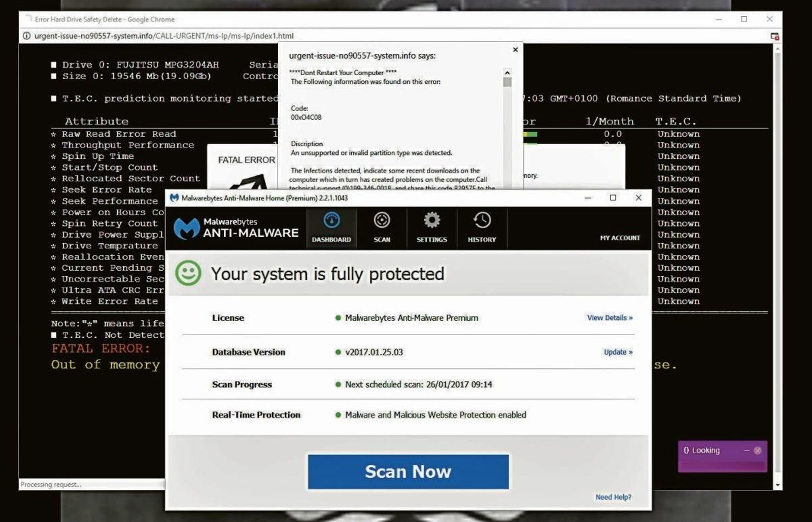Open the Scan tab in Malwarebytes
The image size is (812, 522).
pyautogui.click(x=382, y=228)
